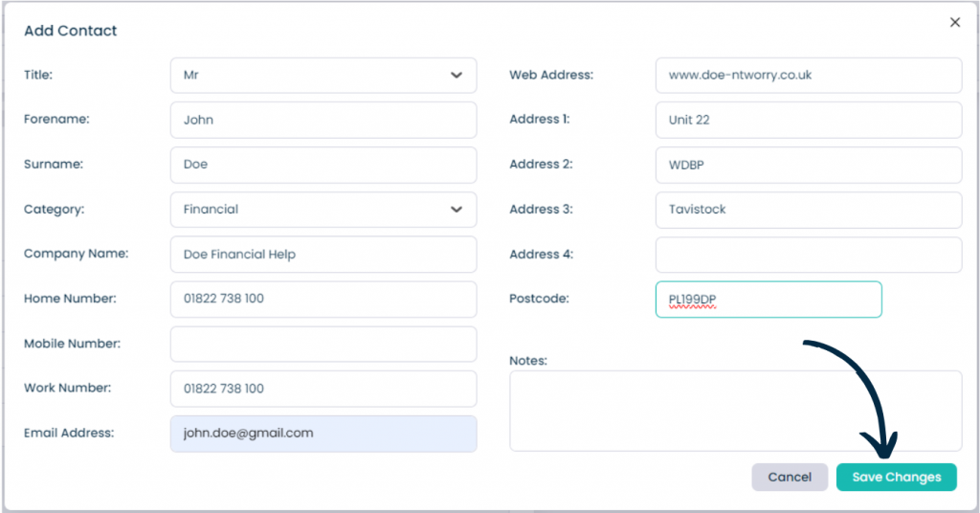Click the Address 3 field showing Tavistock

[808, 210]
